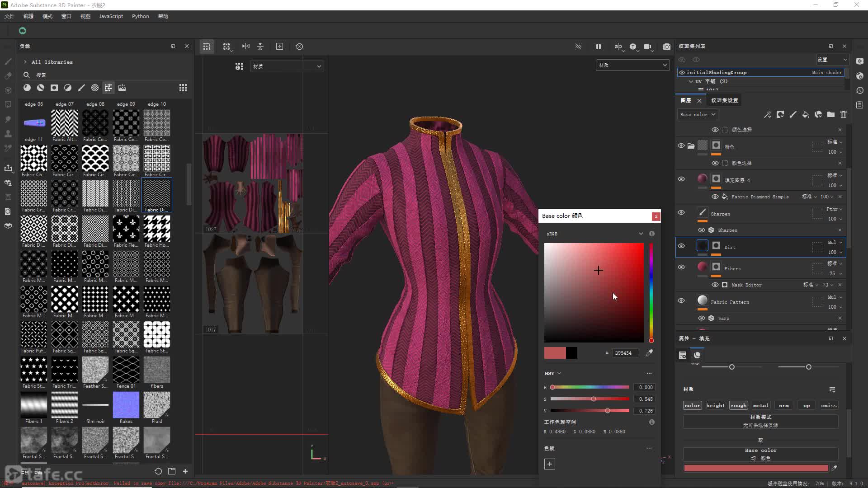Open HSV color model dropdown
Image resolution: width=868 pixels, height=488 pixels.
pos(552,373)
